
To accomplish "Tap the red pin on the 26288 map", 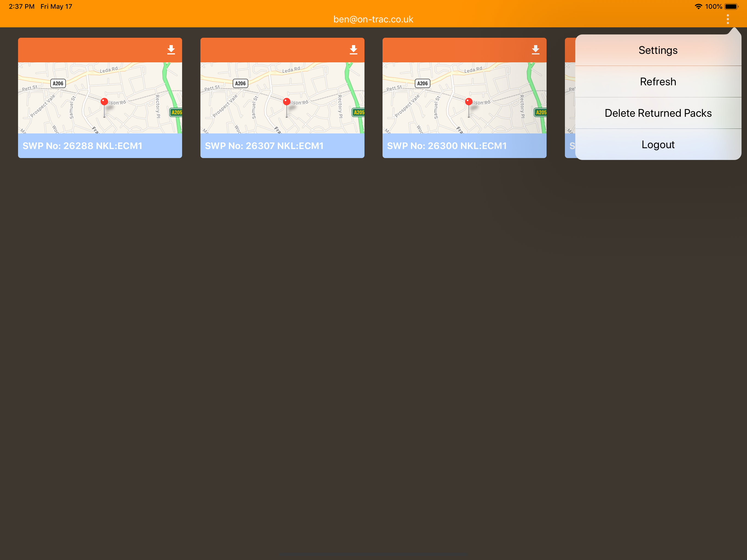I will tap(104, 102).
